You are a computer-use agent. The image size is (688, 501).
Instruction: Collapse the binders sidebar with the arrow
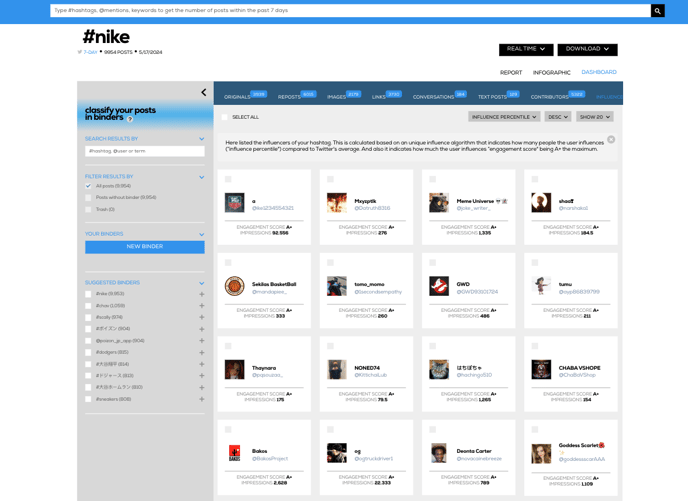tap(204, 92)
